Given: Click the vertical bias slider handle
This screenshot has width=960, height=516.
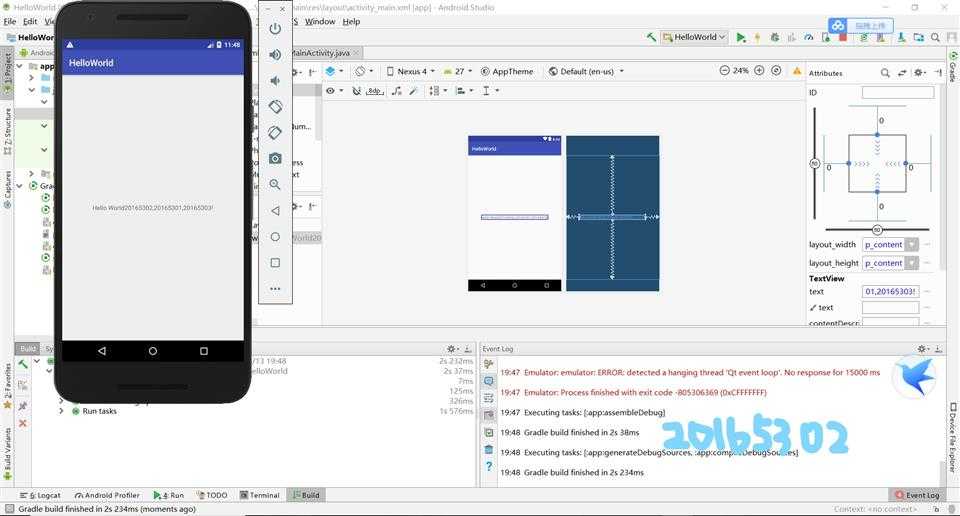Looking at the screenshot, I should (814, 163).
